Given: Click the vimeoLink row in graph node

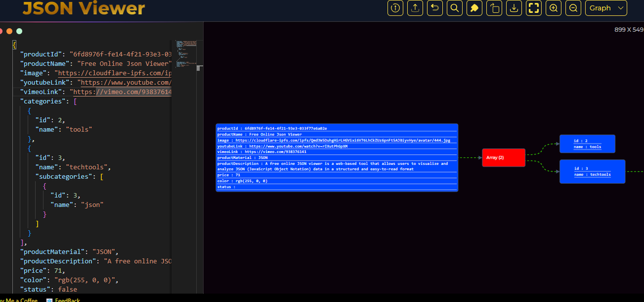Looking at the screenshot, I should [336, 152].
